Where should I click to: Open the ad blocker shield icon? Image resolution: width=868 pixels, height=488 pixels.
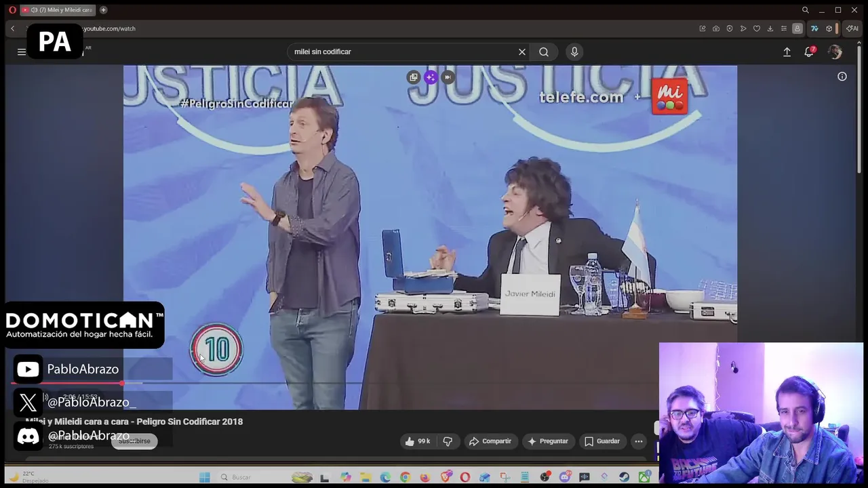[730, 28]
